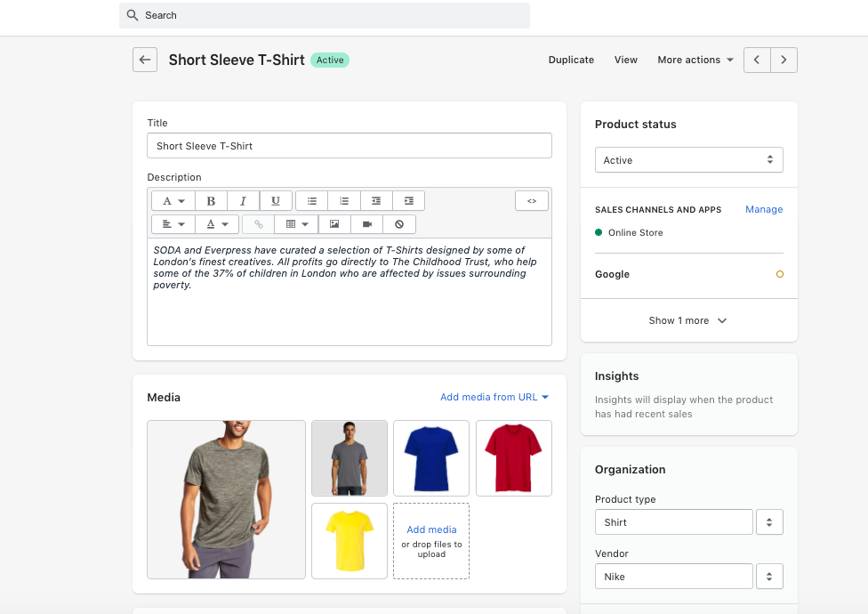Image resolution: width=868 pixels, height=614 pixels.
Task: Open the text color dropdown
Action: click(218, 224)
